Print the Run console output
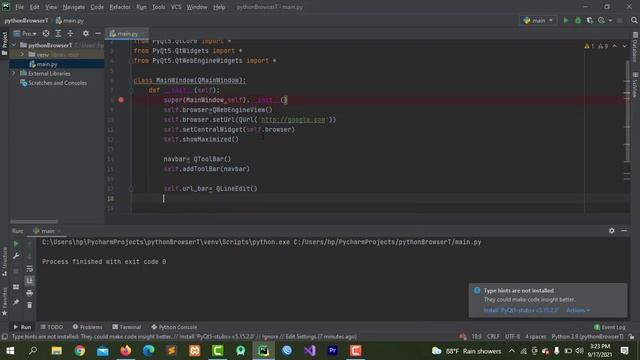Screen dimensions: 640x360 pyautogui.click(x=29, y=293)
